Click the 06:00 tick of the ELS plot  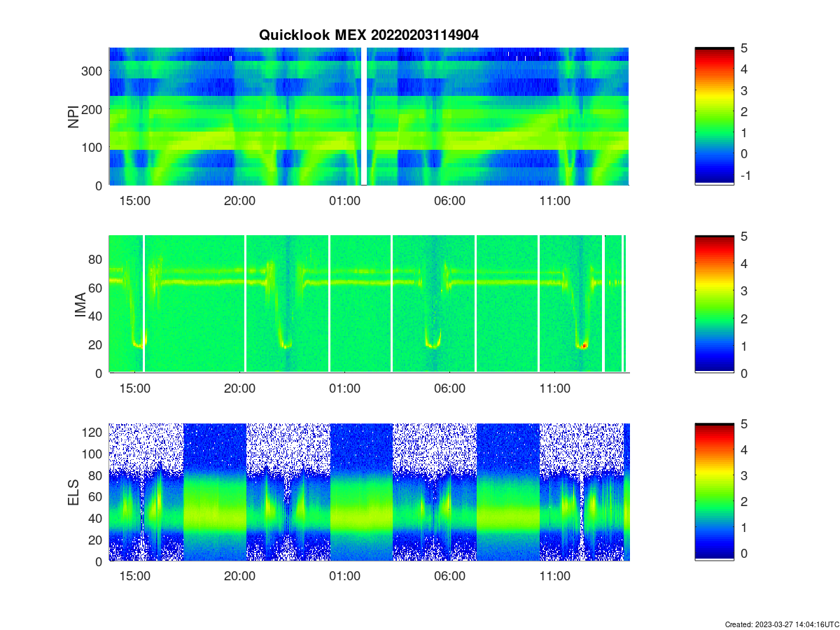(449, 576)
